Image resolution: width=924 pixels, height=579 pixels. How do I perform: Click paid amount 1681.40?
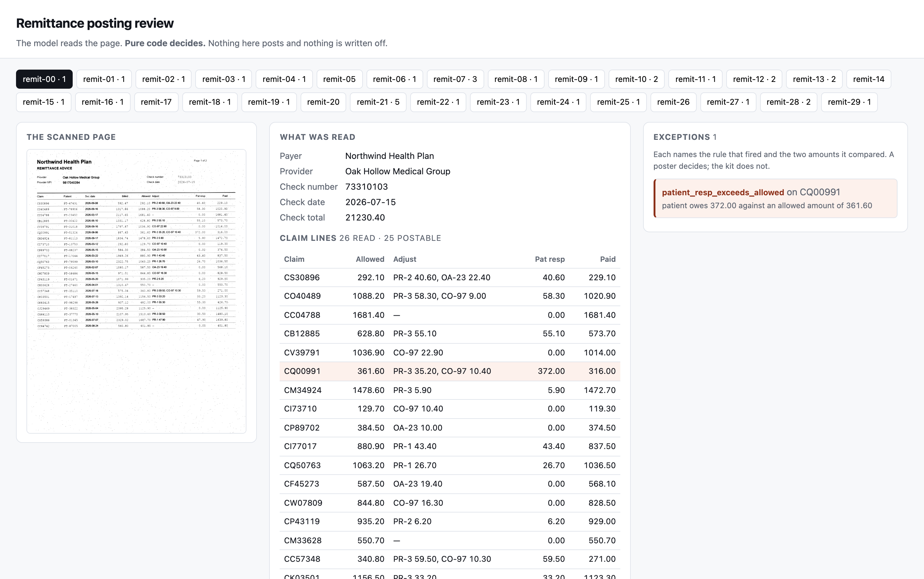point(600,315)
